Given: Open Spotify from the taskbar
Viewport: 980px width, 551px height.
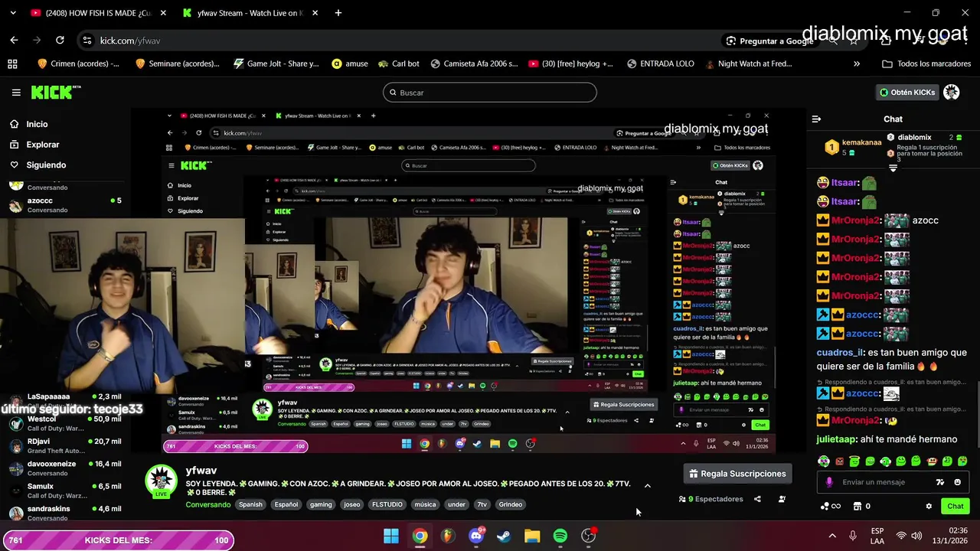Looking at the screenshot, I should 560,536.
